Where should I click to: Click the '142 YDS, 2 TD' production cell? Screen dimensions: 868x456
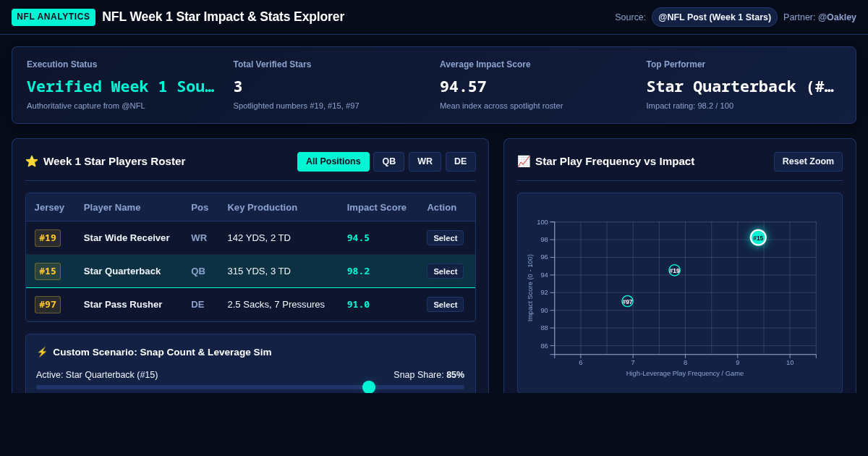(259, 238)
